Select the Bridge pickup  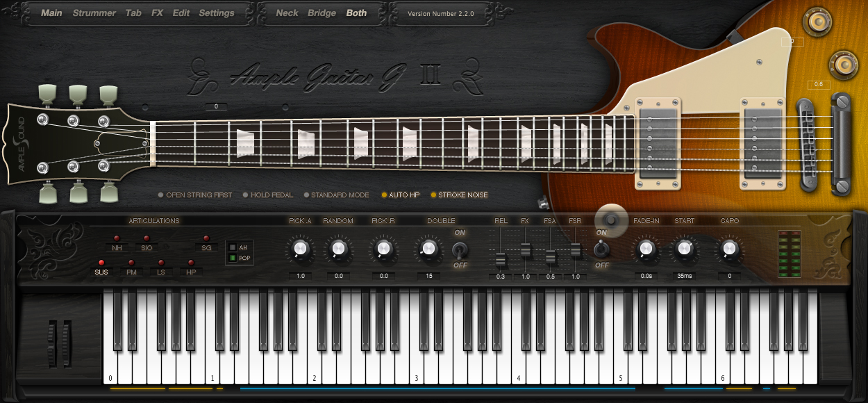tap(322, 13)
